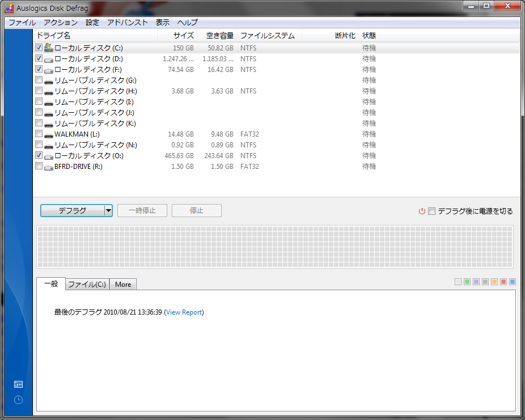The image size is (525, 420).
Task: Open the cluster map view icon in sidebar
Action: pyautogui.click(x=18, y=384)
